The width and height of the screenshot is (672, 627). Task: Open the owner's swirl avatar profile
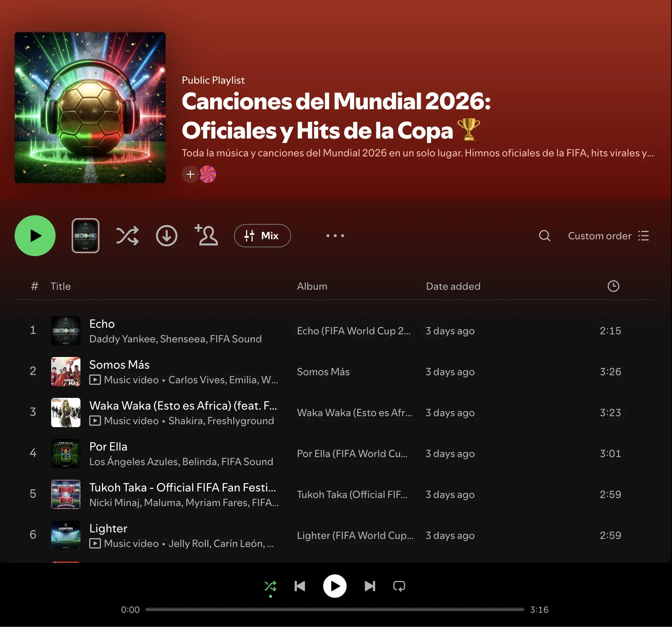pyautogui.click(x=208, y=174)
